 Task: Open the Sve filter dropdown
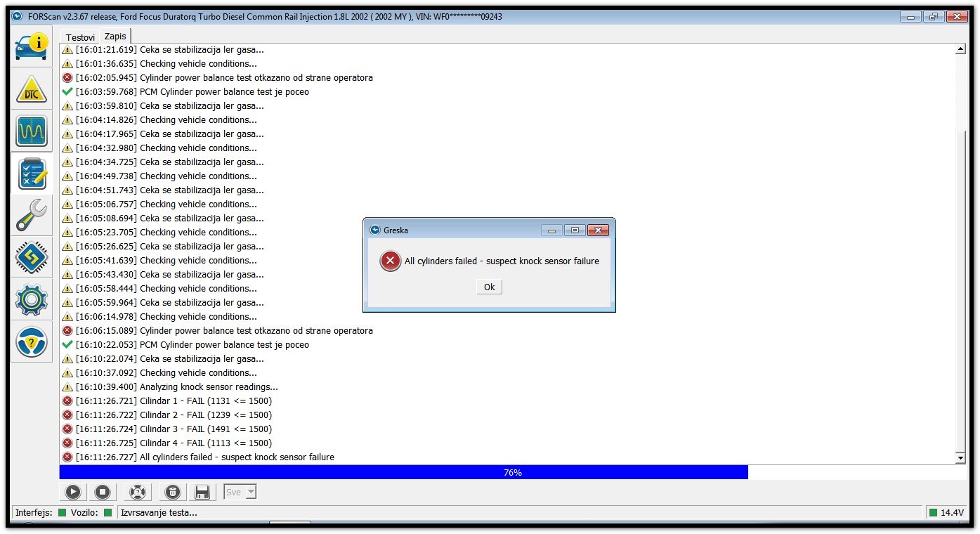(x=240, y=493)
